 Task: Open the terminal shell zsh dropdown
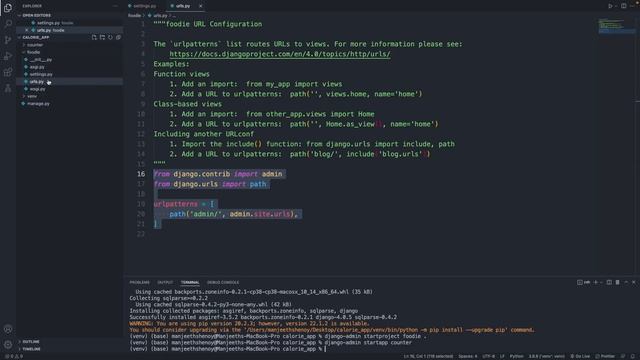coord(584,282)
